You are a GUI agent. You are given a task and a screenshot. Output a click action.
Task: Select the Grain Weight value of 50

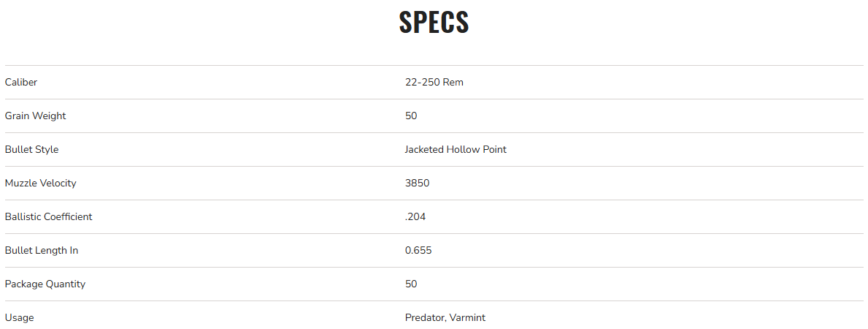coord(411,116)
